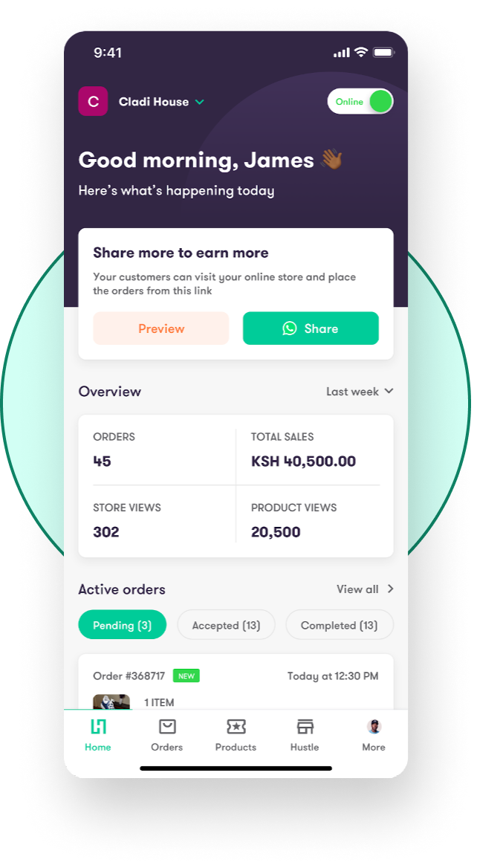This screenshot has height=868, width=477.
Task: Switch to the Completed (13) tab
Action: pyautogui.click(x=339, y=625)
